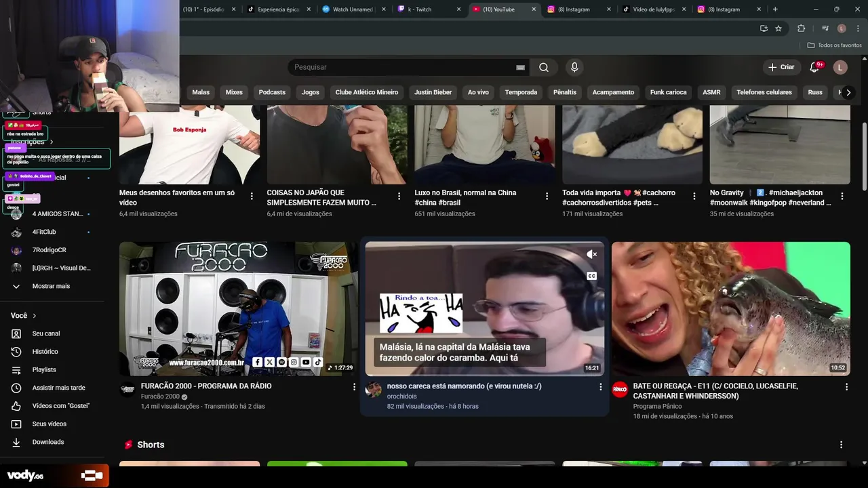868x488 pixels.
Task: Go to orochidois channel
Action: (402, 396)
